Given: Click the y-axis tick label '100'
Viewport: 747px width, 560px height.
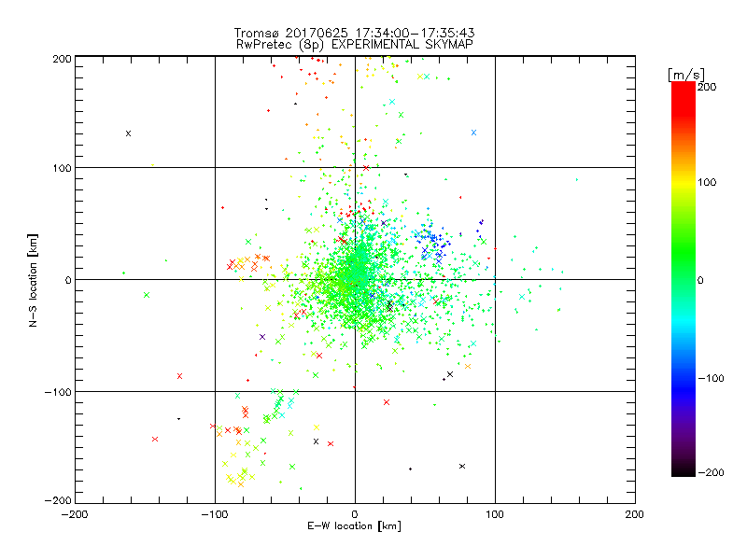Looking at the screenshot, I should 63,168.
